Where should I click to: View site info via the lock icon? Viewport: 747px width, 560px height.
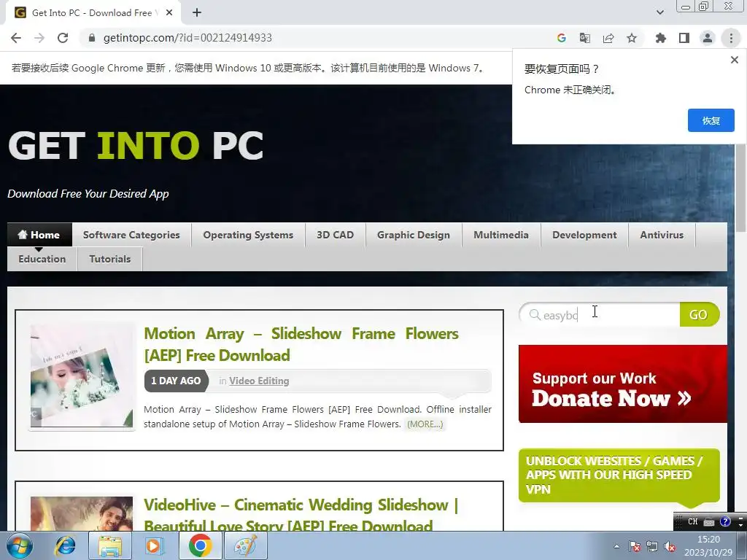click(92, 38)
